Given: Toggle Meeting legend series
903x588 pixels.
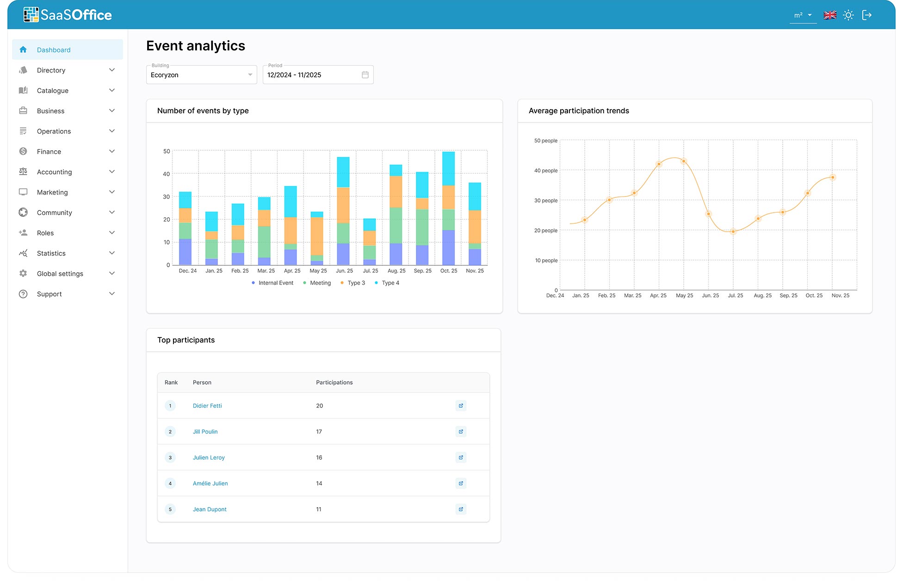Looking at the screenshot, I should coord(317,283).
